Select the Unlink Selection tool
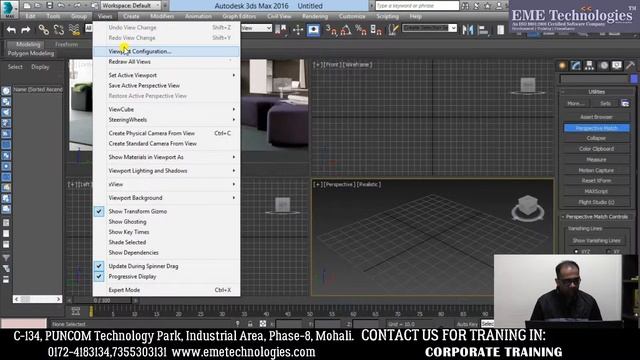 59,29
